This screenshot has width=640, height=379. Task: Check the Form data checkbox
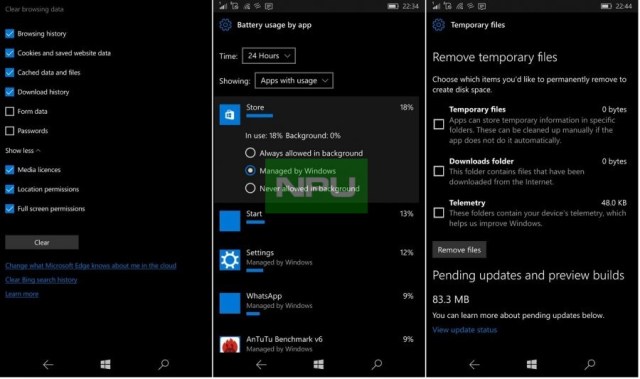(10, 111)
